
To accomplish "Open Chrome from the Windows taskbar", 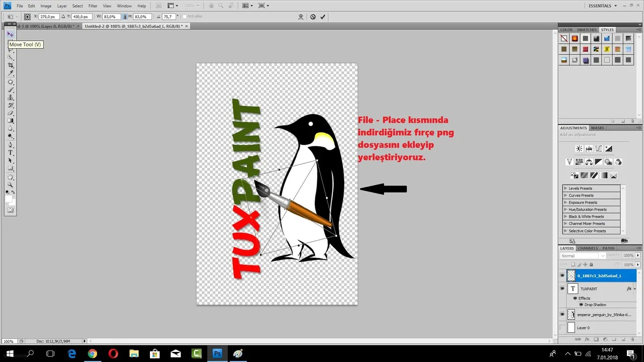I will pos(92,353).
